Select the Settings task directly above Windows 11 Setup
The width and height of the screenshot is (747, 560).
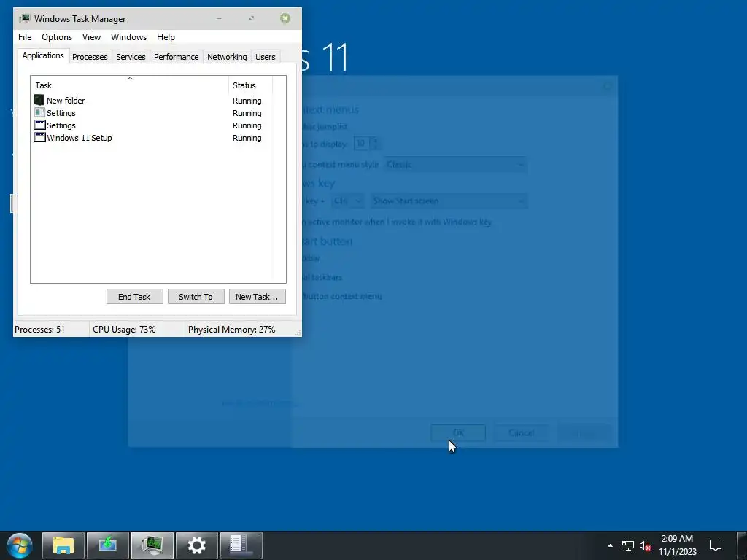coord(61,125)
